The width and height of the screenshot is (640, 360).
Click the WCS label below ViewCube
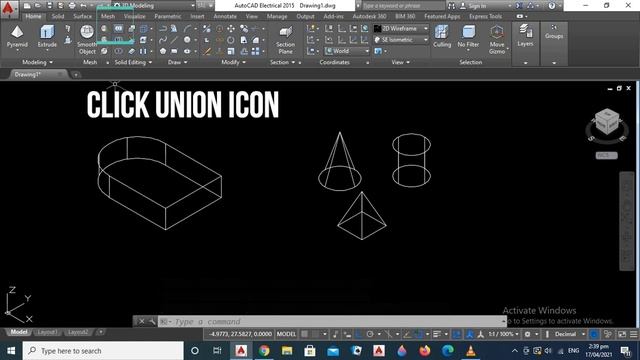tap(607, 156)
